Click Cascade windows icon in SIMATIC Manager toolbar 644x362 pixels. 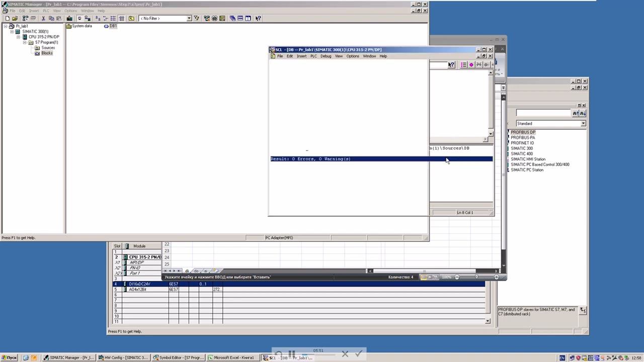pyautogui.click(x=232, y=18)
